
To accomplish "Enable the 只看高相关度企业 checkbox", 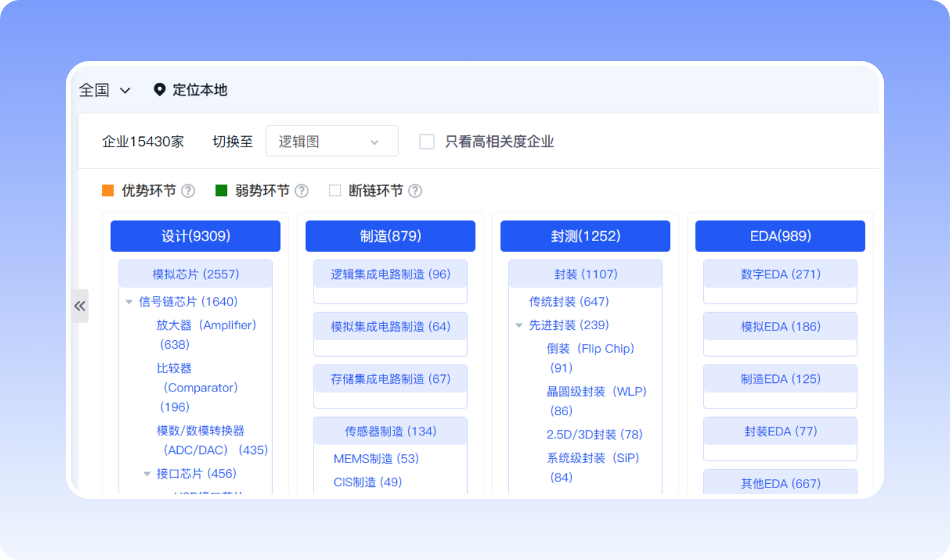I will click(426, 141).
